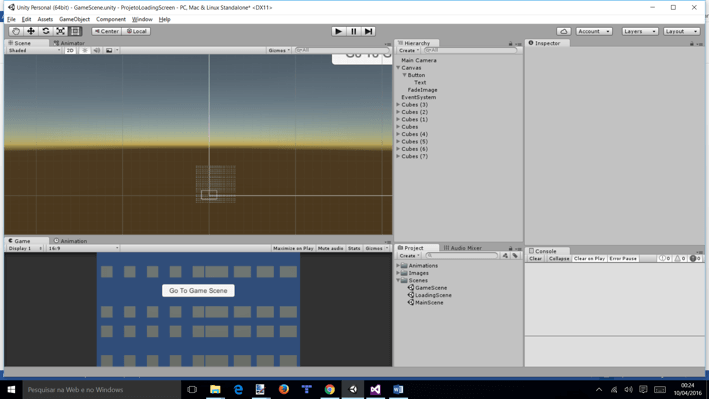Select the Scale tool
The image size is (709, 399).
[61, 31]
